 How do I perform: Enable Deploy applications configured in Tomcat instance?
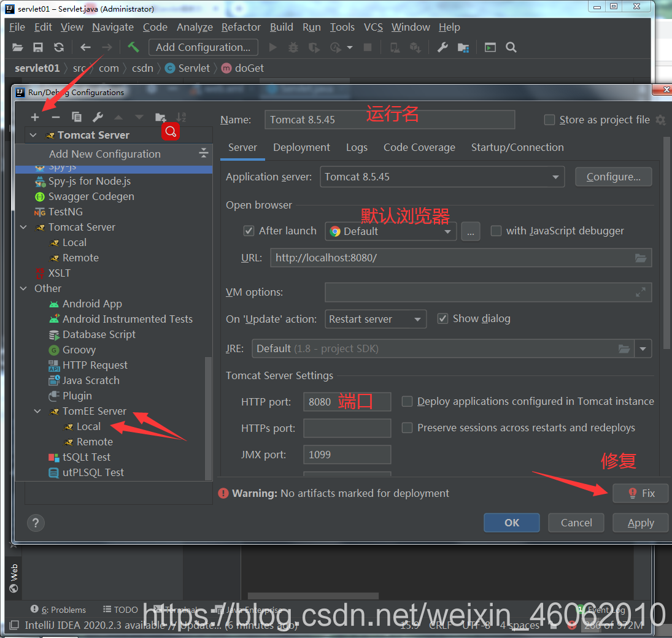point(407,401)
